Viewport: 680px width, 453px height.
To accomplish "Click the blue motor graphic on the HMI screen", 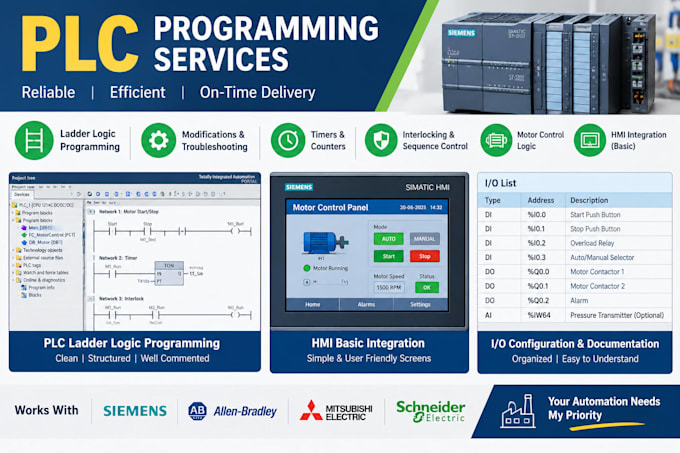I will point(325,242).
